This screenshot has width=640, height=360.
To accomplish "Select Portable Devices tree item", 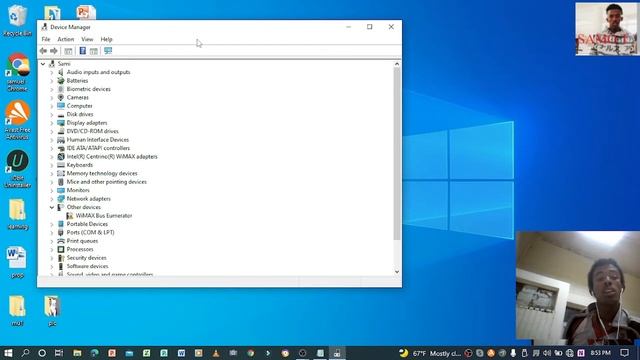I will (87, 224).
